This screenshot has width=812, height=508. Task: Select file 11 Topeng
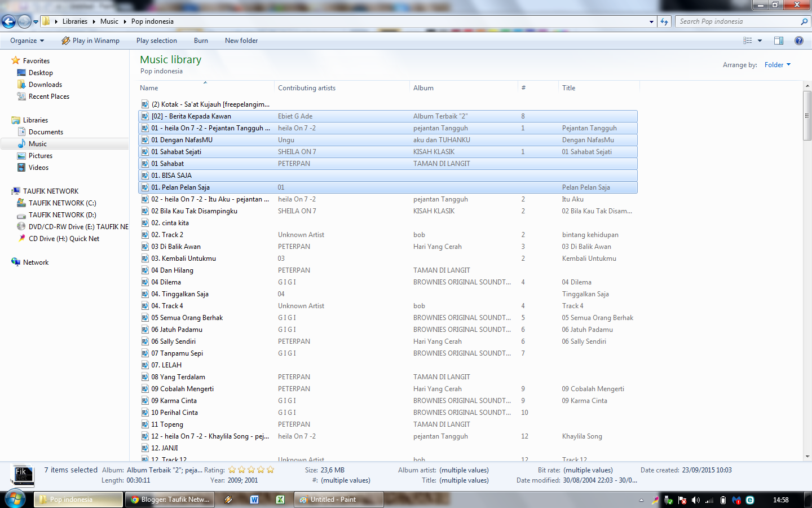pos(167,424)
